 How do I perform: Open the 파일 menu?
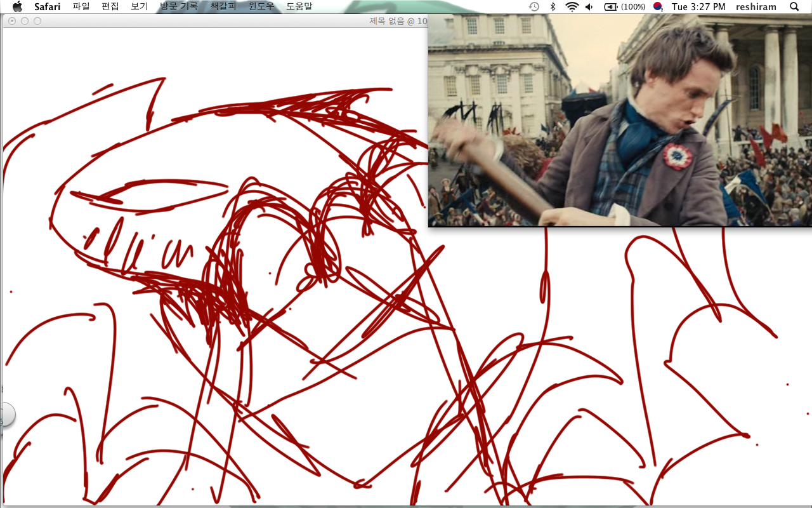point(81,6)
